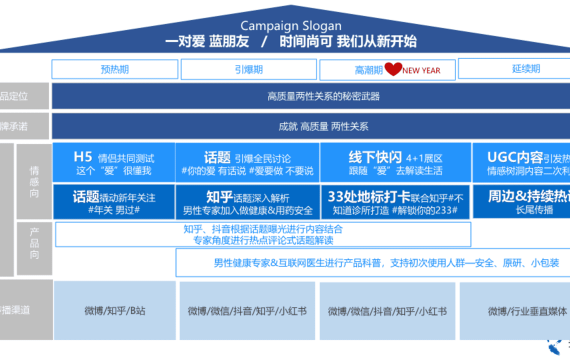Click slogan text 时间尚可 我们从新开始
The image size is (570, 360).
click(348, 41)
